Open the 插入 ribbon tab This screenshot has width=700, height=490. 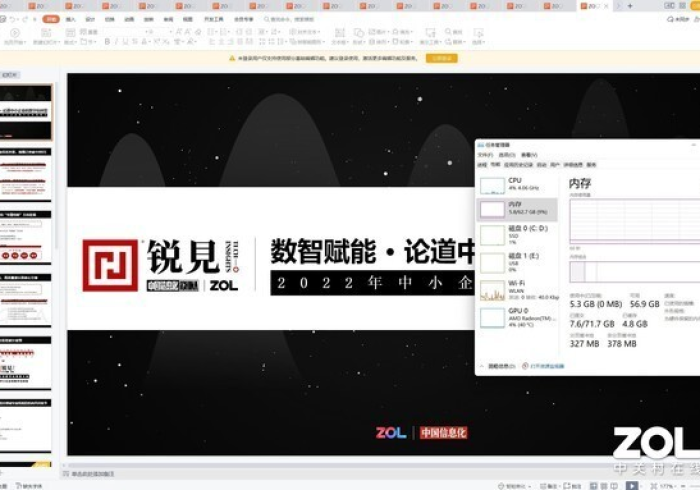(x=71, y=19)
